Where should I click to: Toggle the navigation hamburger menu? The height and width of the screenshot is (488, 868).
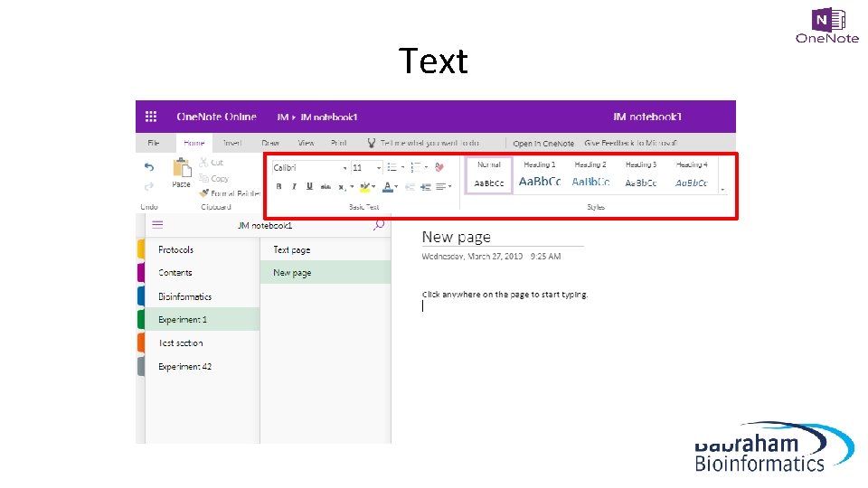(x=157, y=225)
